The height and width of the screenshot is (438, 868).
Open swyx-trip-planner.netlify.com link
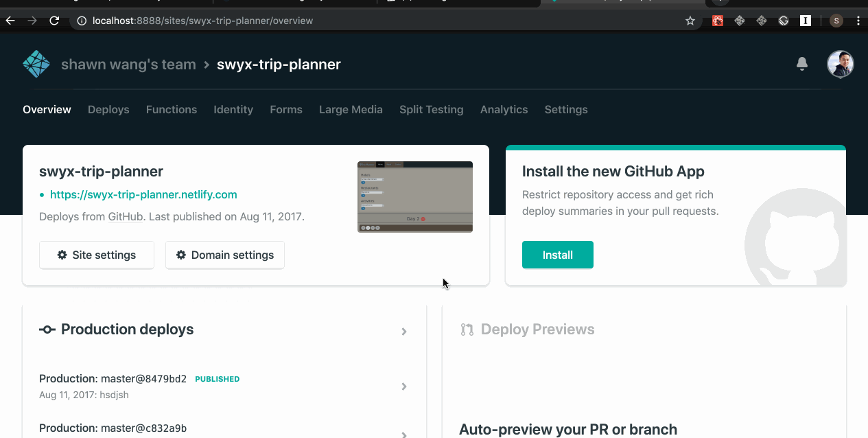(x=143, y=194)
